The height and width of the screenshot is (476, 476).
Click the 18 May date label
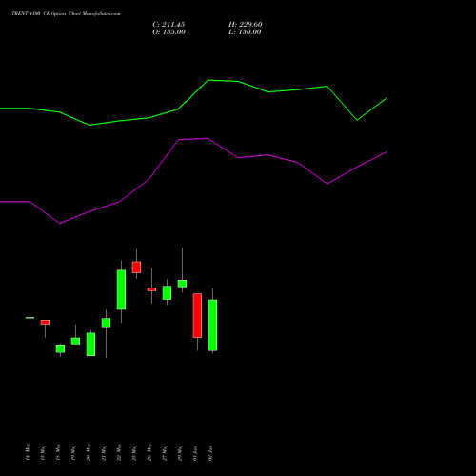tap(58, 452)
